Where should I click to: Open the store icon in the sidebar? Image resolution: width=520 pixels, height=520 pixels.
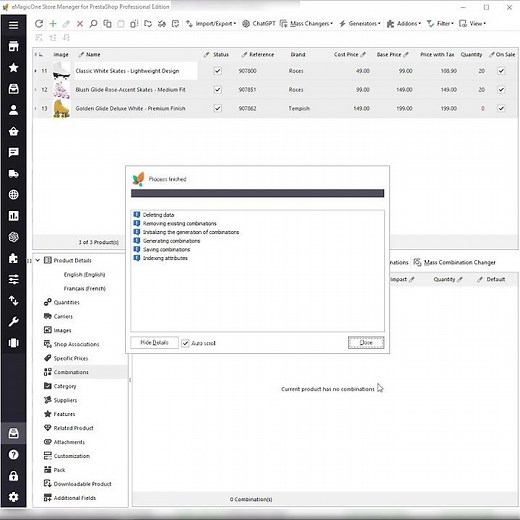pos(14,46)
